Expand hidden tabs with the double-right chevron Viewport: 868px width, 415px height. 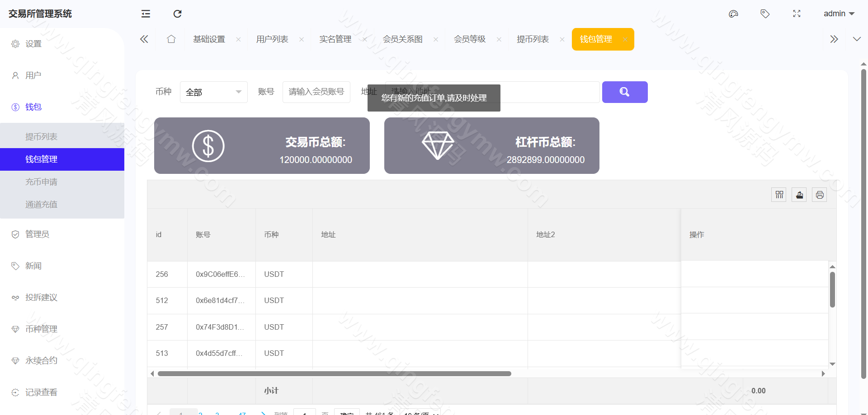click(x=834, y=39)
